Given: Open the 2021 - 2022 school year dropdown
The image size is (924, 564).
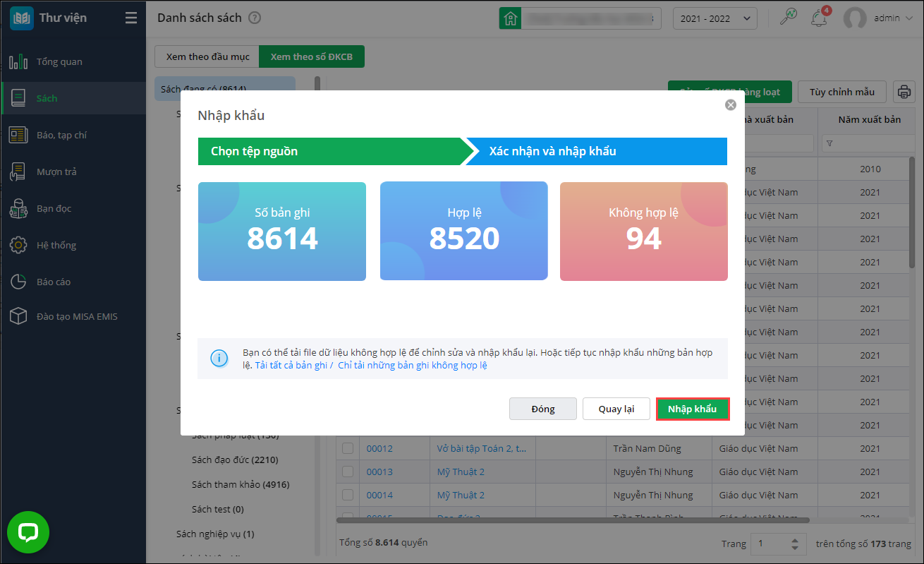Looking at the screenshot, I should coord(715,18).
